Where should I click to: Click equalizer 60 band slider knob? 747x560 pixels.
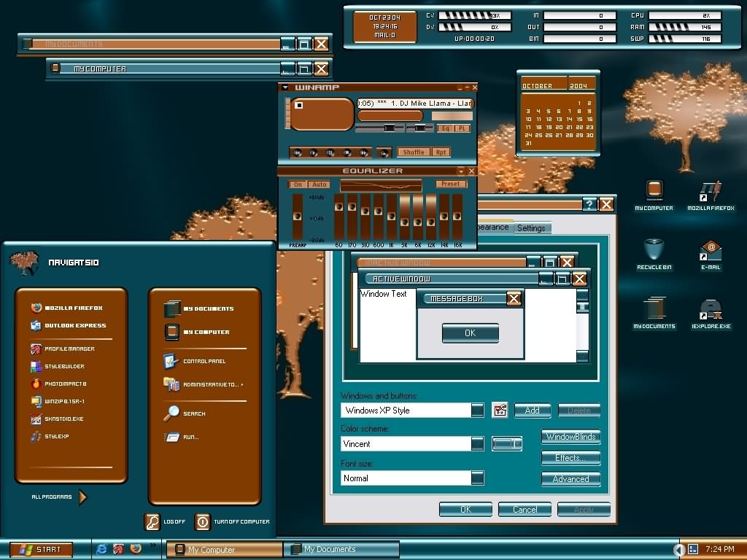point(338,206)
